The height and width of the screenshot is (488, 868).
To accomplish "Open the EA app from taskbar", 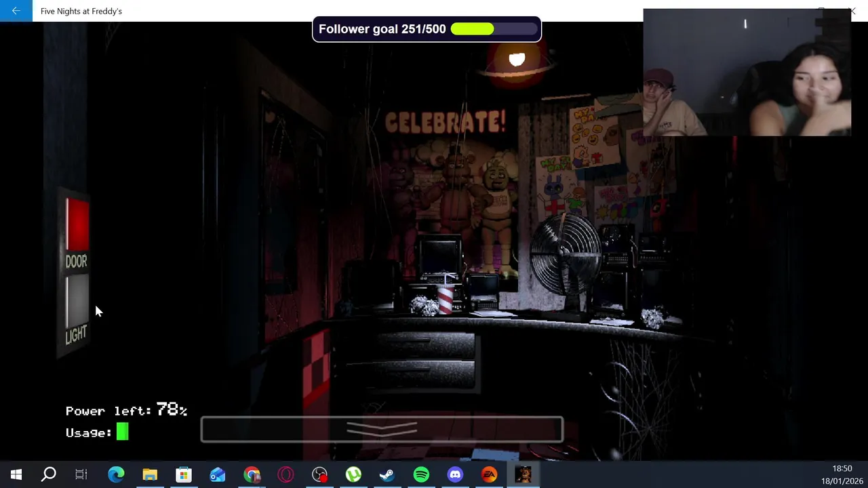I will click(489, 474).
